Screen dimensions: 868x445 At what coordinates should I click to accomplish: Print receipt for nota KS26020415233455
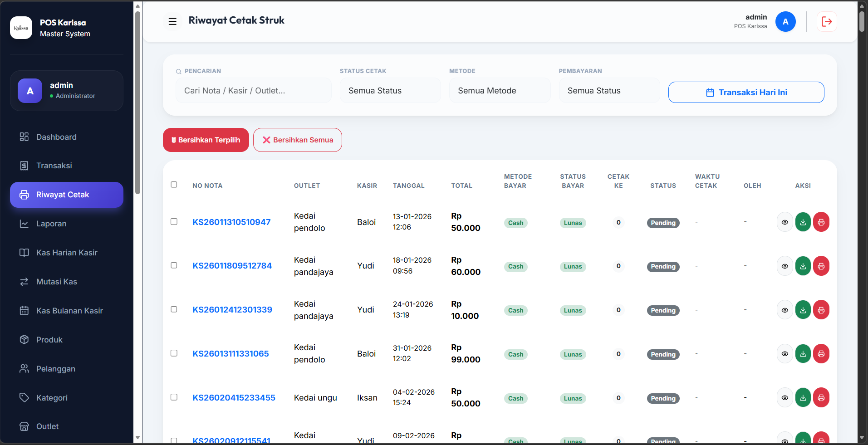click(x=821, y=398)
